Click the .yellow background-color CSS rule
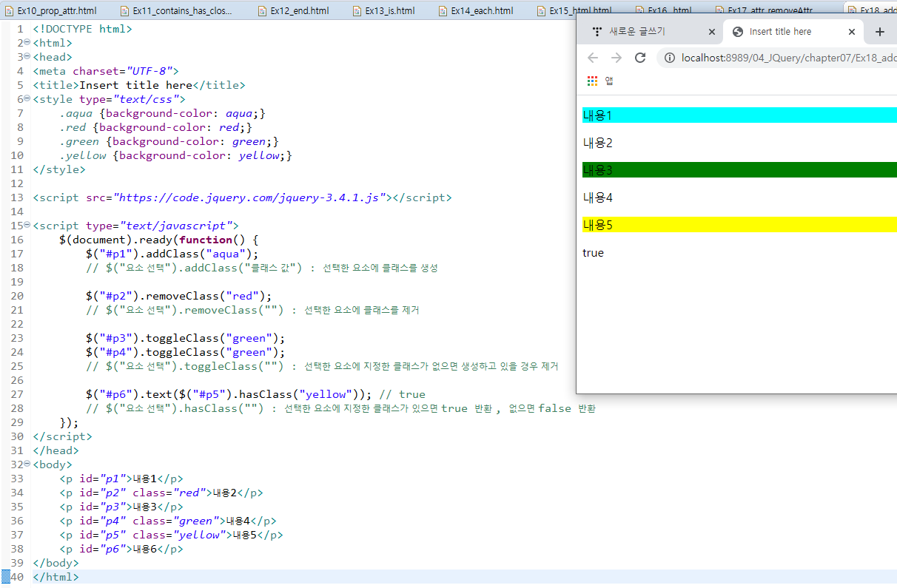897x588 pixels. (176, 155)
